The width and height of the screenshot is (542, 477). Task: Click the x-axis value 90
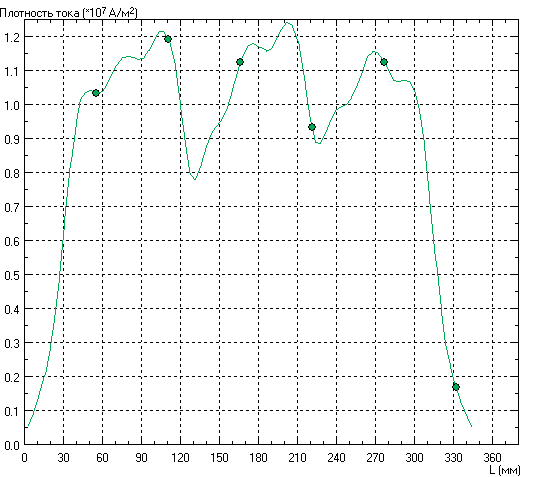tap(141, 458)
